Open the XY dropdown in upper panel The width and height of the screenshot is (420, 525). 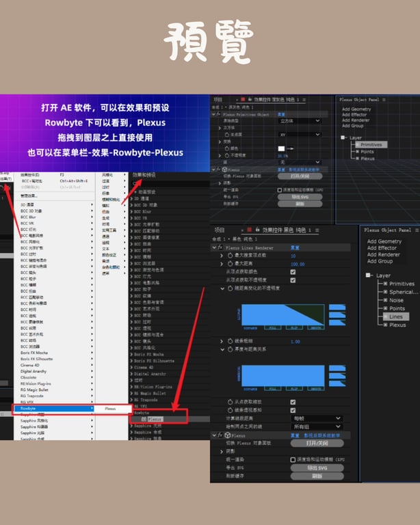coord(300,134)
